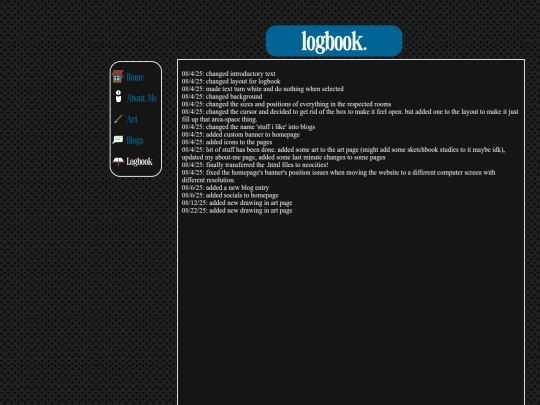This screenshot has width=540, height=405.
Task: Open the Art page link
Action: click(x=132, y=120)
